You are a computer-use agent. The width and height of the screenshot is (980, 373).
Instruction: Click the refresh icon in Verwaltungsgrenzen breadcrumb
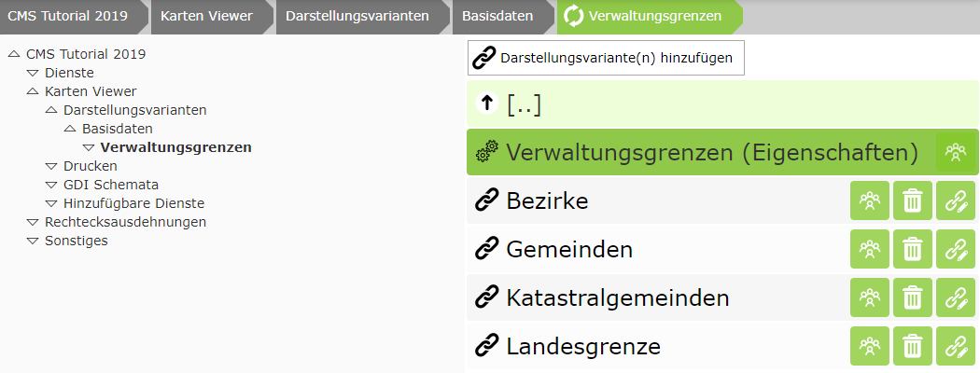[x=572, y=16]
